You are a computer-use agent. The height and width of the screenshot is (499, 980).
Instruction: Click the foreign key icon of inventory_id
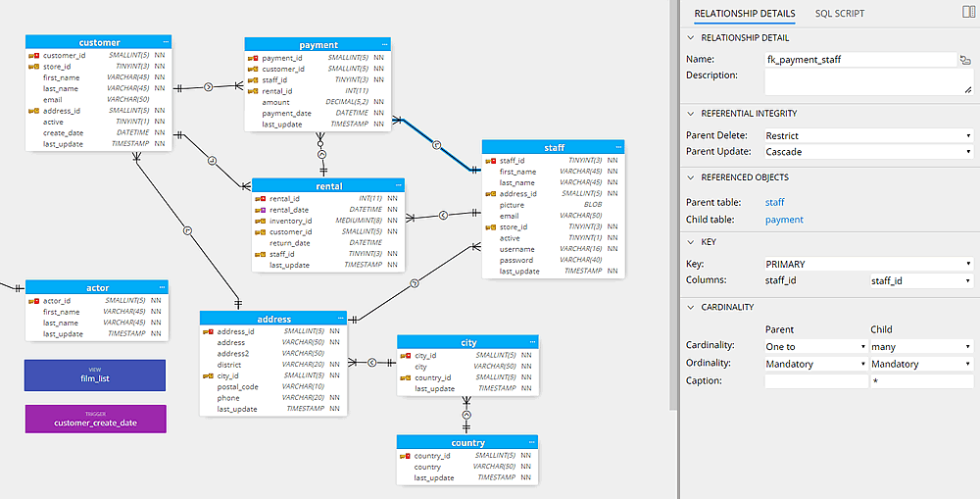pyautogui.click(x=261, y=221)
